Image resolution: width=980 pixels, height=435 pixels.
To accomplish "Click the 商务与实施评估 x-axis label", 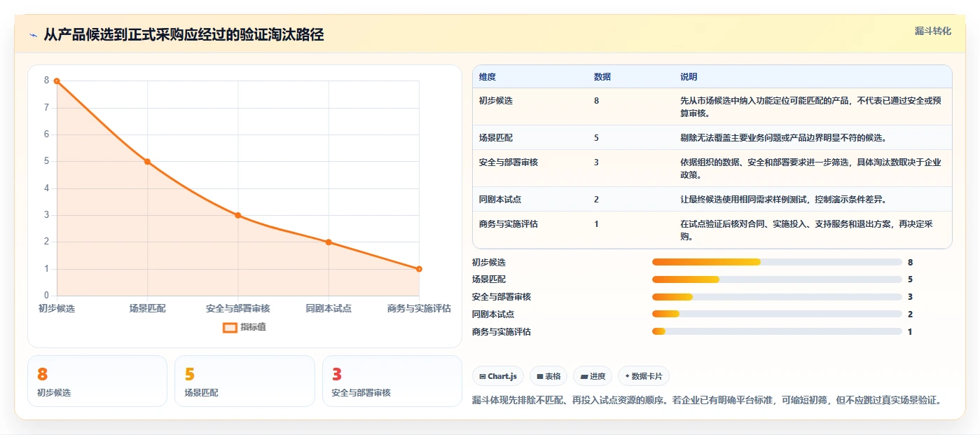I will pos(419,308).
